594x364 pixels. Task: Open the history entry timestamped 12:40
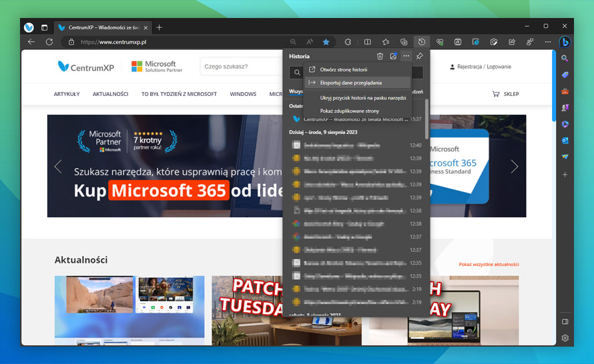point(356,145)
